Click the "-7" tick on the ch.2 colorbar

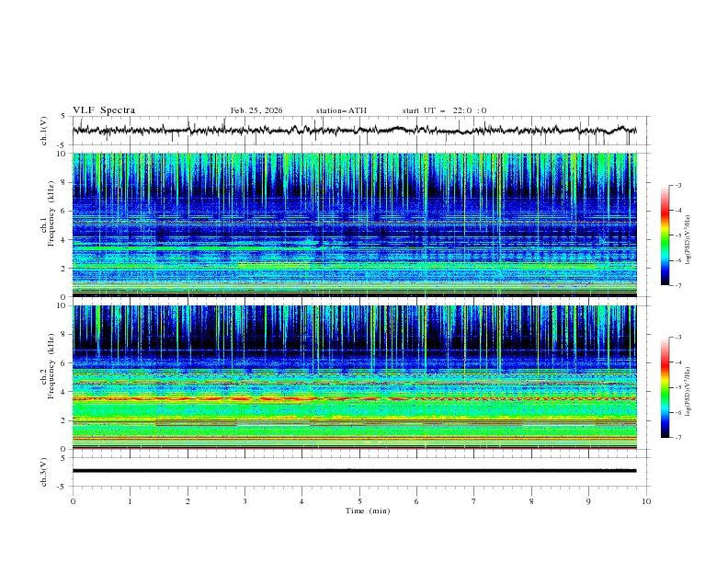pyautogui.click(x=677, y=438)
